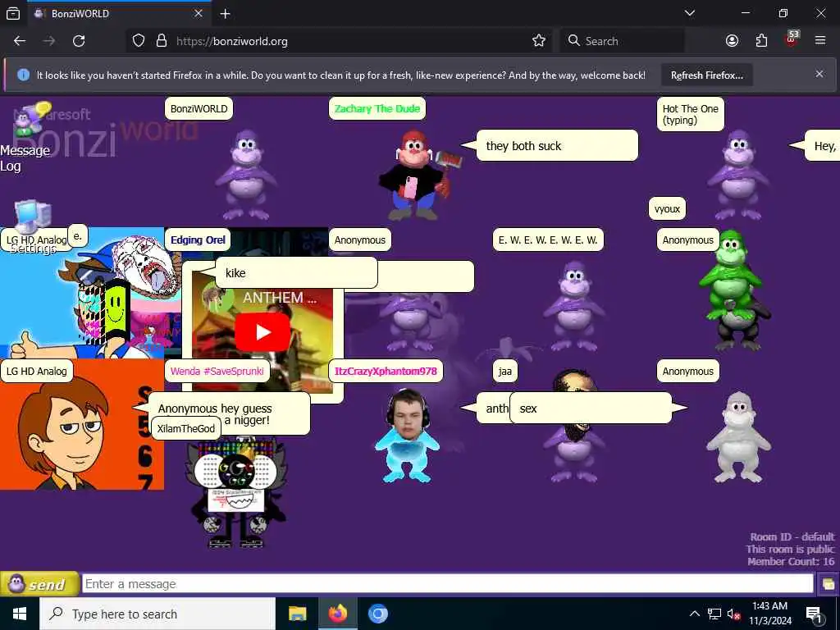The height and width of the screenshot is (630, 840).
Task: Click the orange cartoon boy image
Action: coord(82,424)
